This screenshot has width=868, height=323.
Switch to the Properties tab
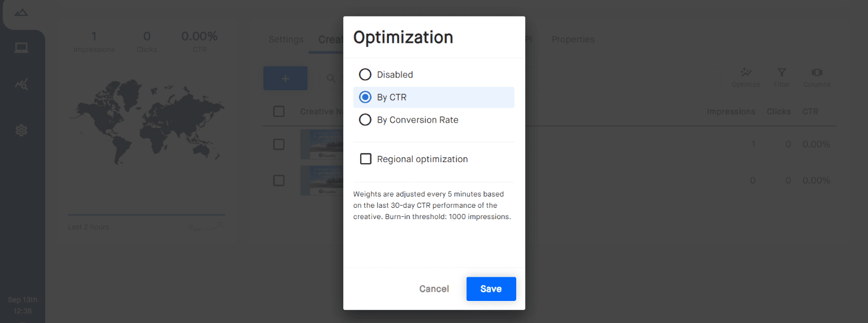click(x=573, y=40)
